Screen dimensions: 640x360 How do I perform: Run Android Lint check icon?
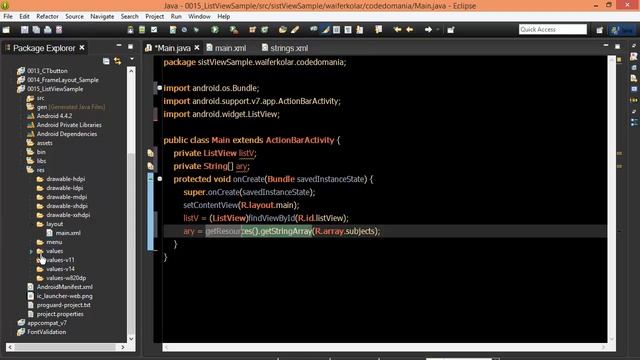[x=154, y=30]
